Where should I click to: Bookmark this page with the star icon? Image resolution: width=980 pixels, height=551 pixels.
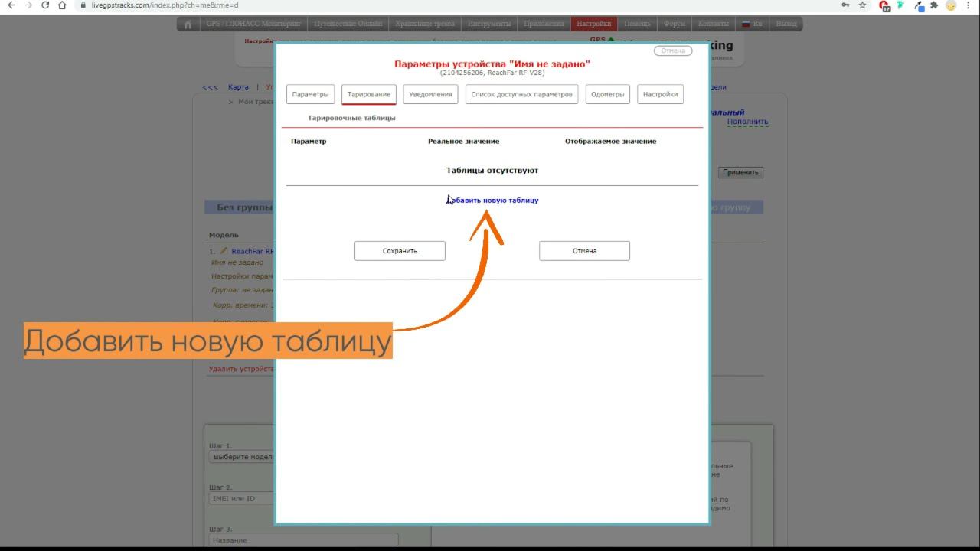point(863,5)
